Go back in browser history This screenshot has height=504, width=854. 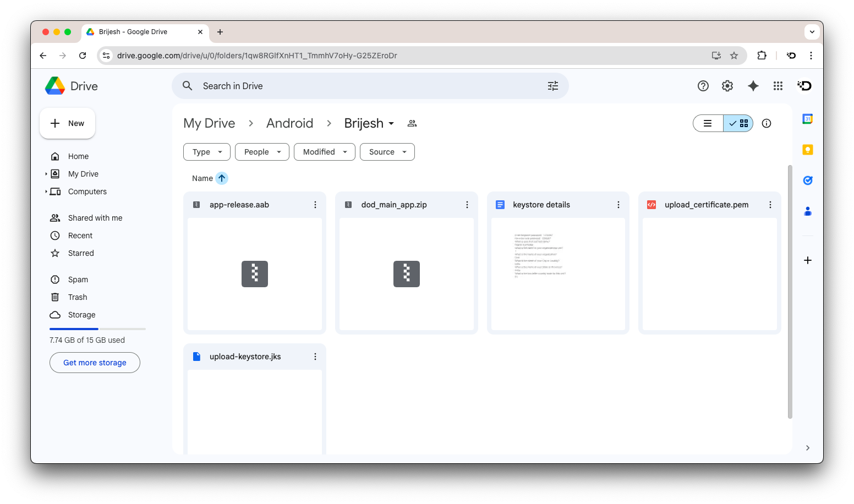(43, 56)
